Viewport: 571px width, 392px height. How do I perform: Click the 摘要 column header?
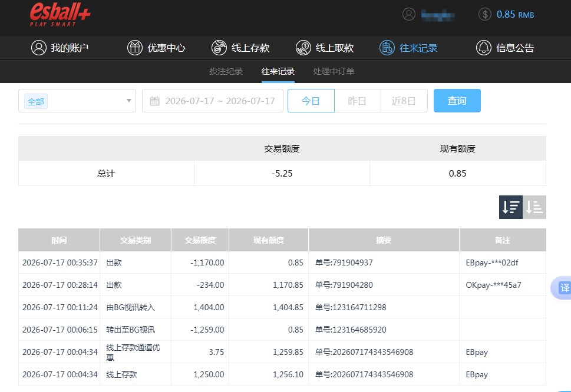[x=384, y=240]
